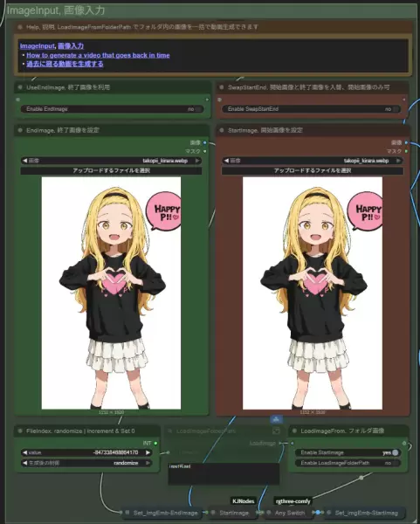Screen dimensions: 420x524
Task: Select the small StartImage node at bottom
Action: pos(234,513)
